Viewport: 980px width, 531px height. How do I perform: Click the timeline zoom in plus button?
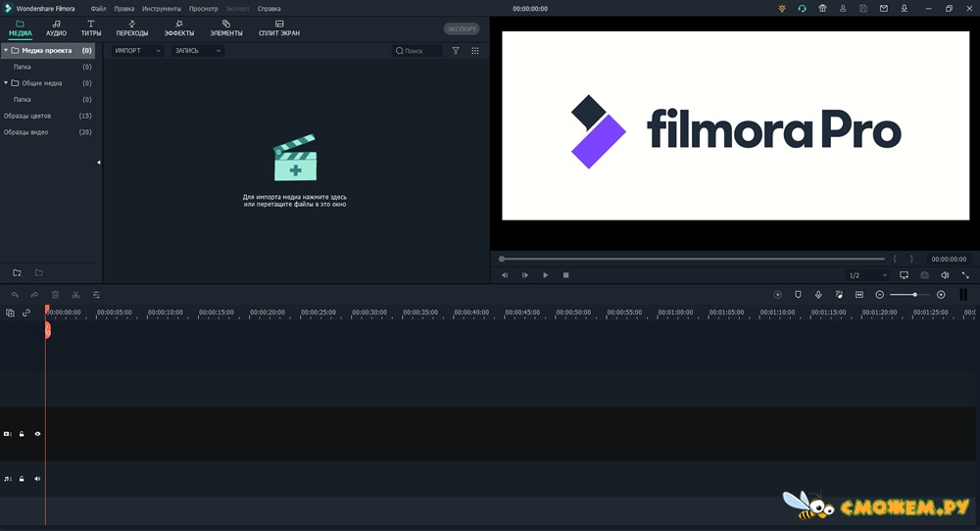point(941,294)
